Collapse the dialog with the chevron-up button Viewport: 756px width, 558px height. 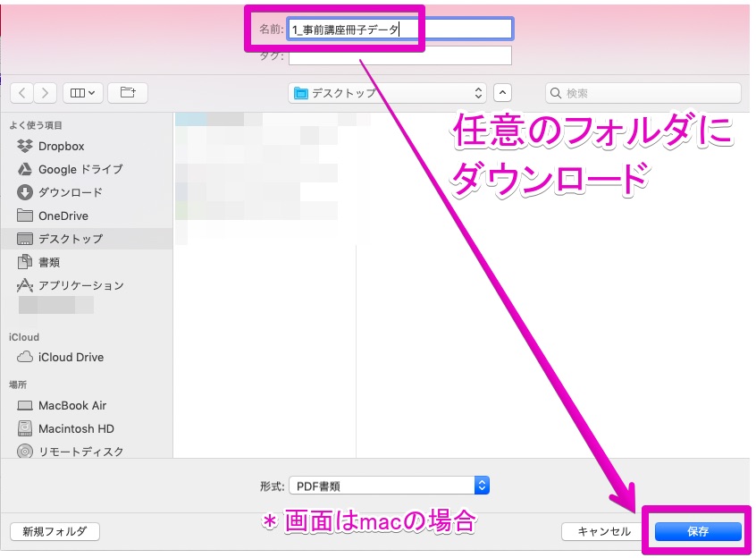[x=502, y=93]
